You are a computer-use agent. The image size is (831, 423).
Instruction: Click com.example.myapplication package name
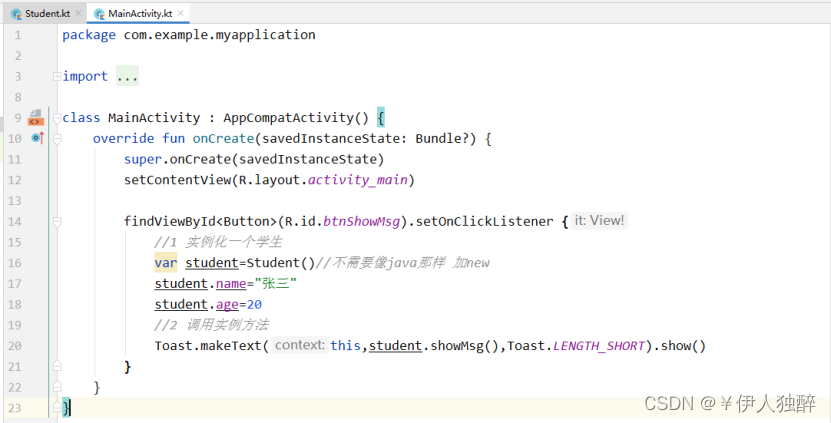point(219,35)
